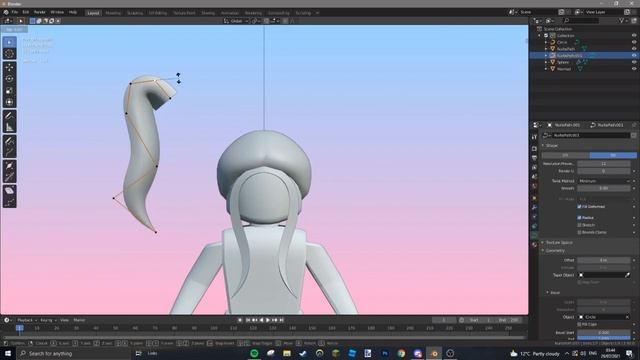This screenshot has width=640, height=360.
Task: Open the Windows Start menu
Action: (7, 353)
